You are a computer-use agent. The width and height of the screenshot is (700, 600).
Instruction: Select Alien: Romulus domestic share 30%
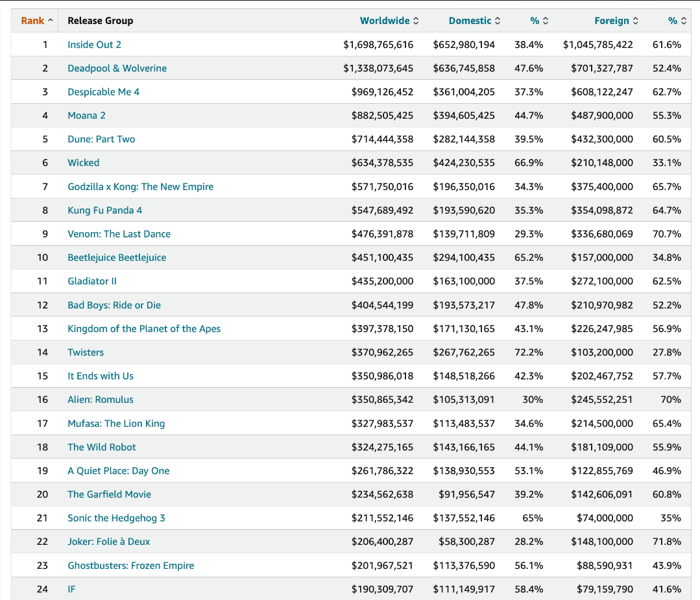click(x=533, y=400)
